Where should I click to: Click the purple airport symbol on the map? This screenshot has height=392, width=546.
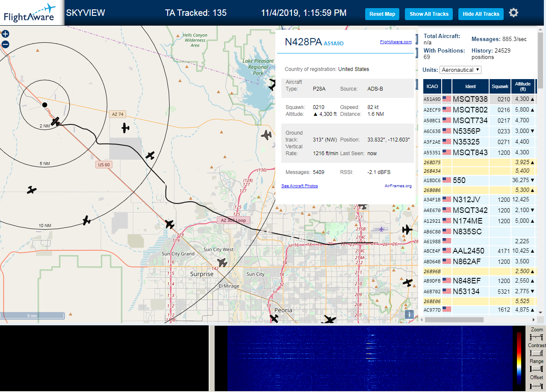pos(381,229)
